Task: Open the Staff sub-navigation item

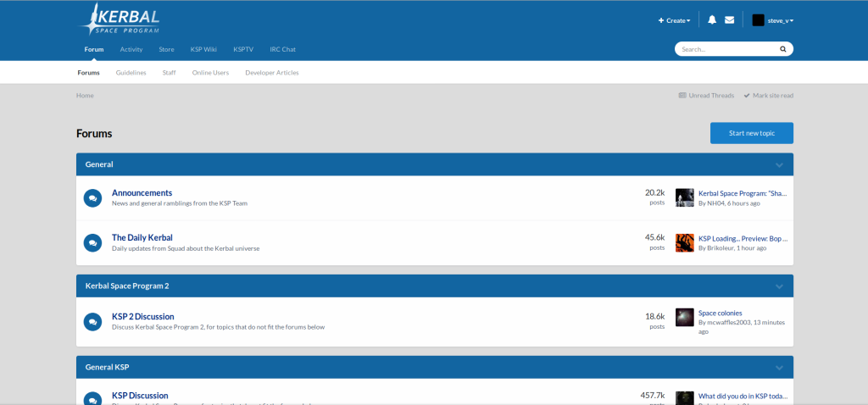Action: [x=169, y=73]
